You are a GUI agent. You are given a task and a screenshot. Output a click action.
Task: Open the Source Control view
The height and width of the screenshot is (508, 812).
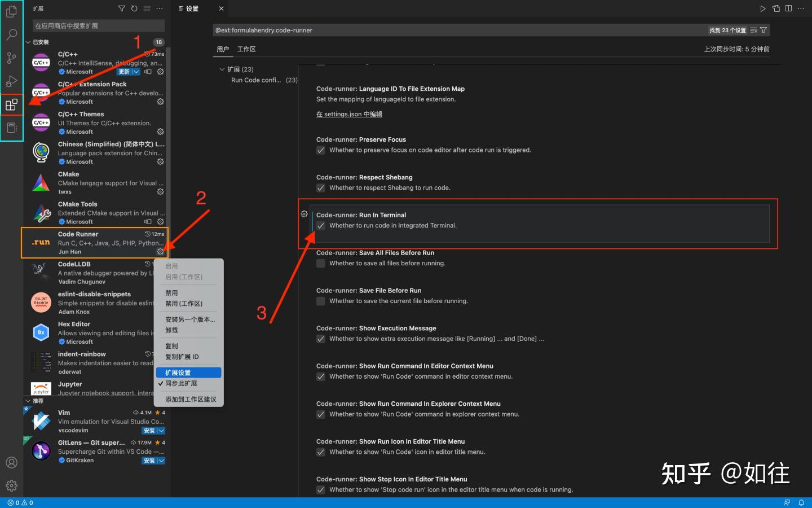pyautogui.click(x=11, y=58)
